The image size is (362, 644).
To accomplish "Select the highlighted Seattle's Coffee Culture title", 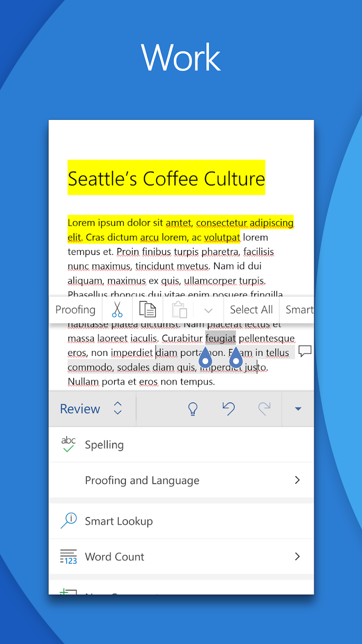I will click(166, 178).
